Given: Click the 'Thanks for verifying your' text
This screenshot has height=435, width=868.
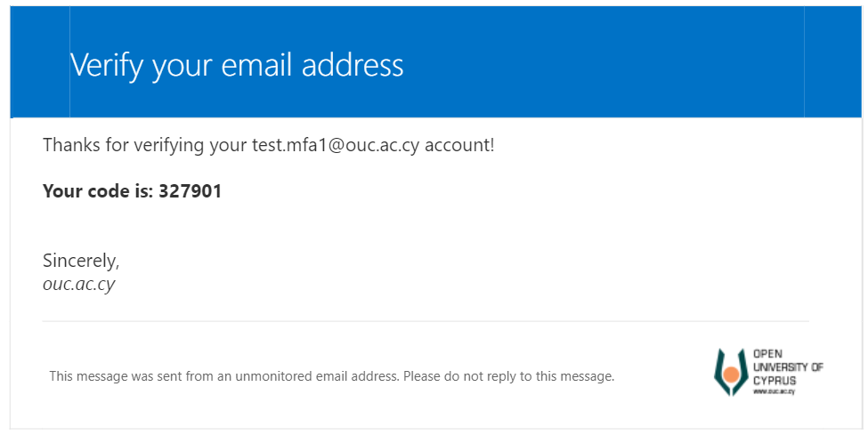Looking at the screenshot, I should 144,145.
